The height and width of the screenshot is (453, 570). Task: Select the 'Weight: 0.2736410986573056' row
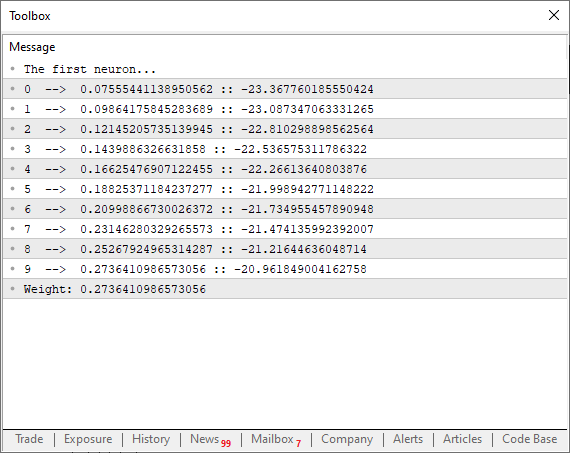pyautogui.click(x=285, y=289)
